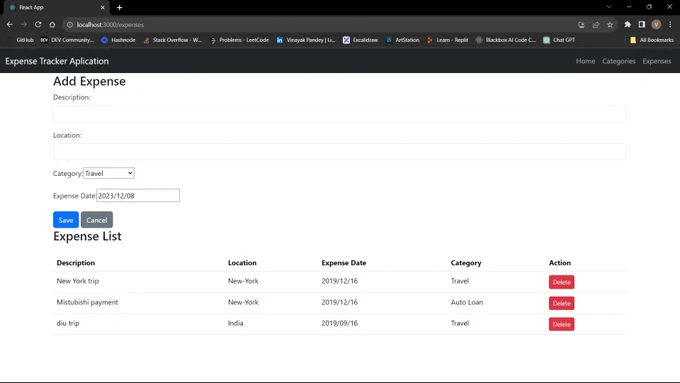Open the Hashnode bookmark
The width and height of the screenshot is (680, 383).
point(118,40)
